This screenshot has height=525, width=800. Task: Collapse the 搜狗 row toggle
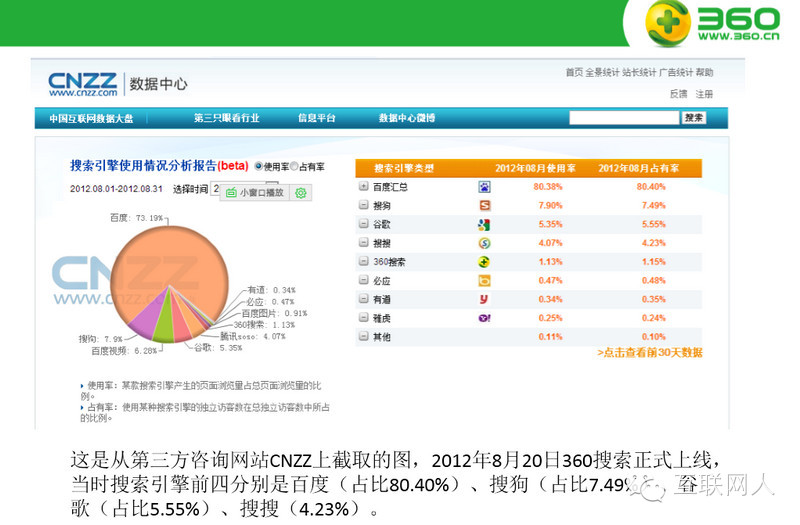[363, 205]
